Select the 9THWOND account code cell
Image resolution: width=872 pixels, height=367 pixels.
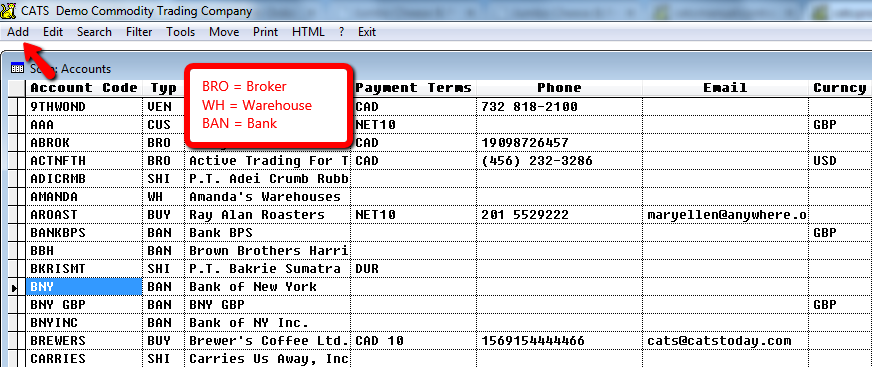point(83,106)
